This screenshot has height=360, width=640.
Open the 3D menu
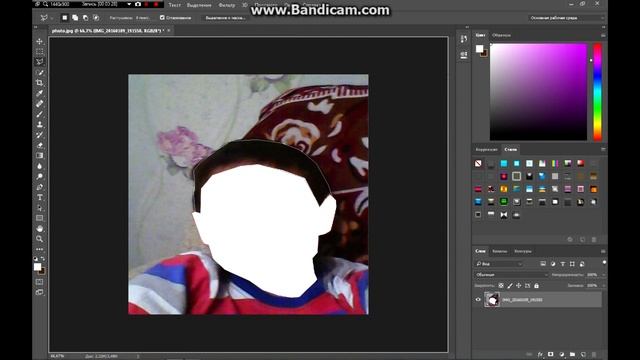coord(244,5)
